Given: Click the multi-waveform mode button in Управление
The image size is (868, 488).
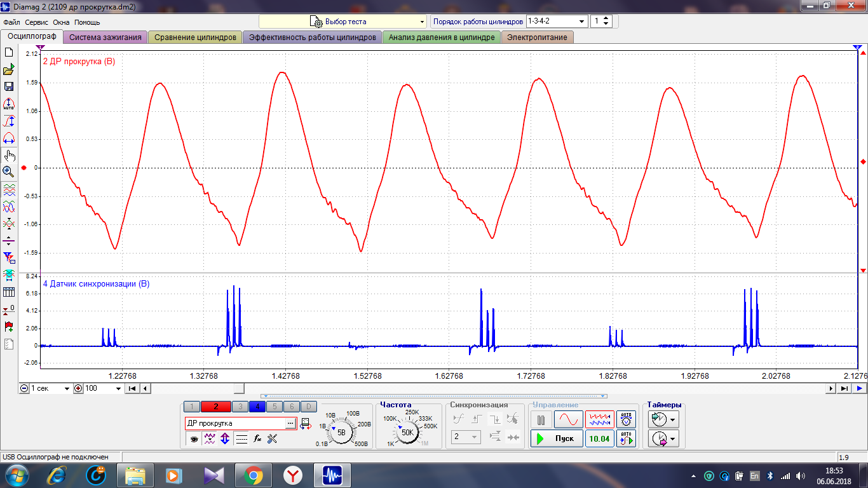Looking at the screenshot, I should click(x=600, y=420).
